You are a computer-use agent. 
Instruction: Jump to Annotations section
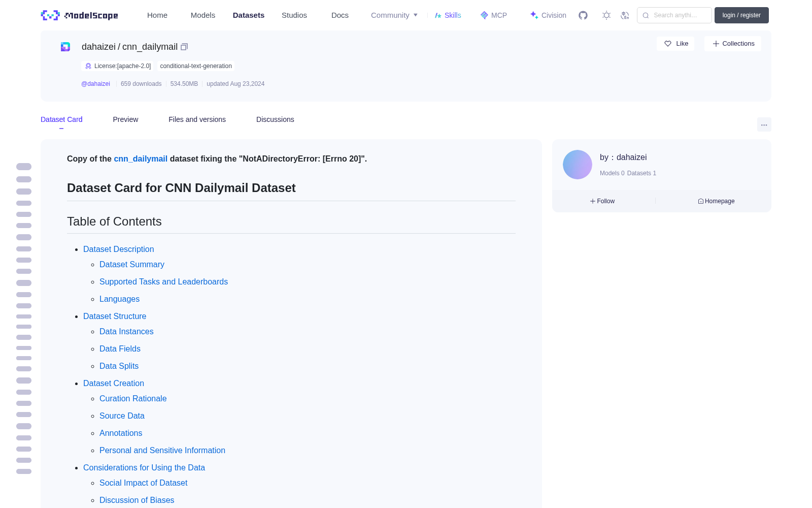(121, 433)
